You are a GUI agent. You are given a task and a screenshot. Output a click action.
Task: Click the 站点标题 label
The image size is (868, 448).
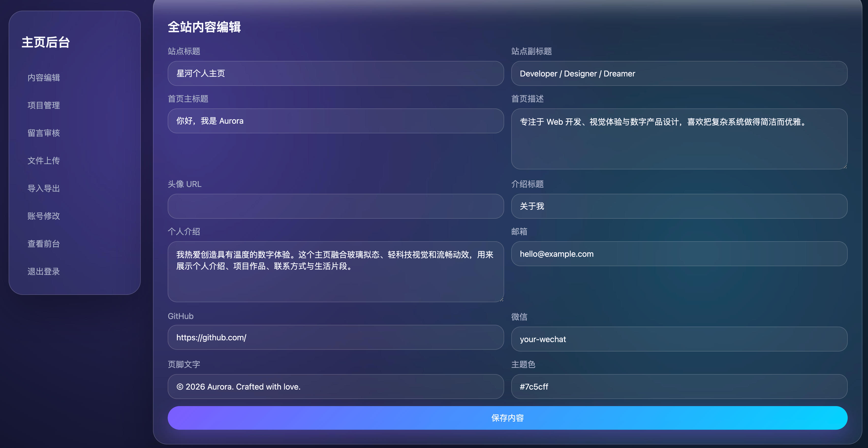[184, 51]
